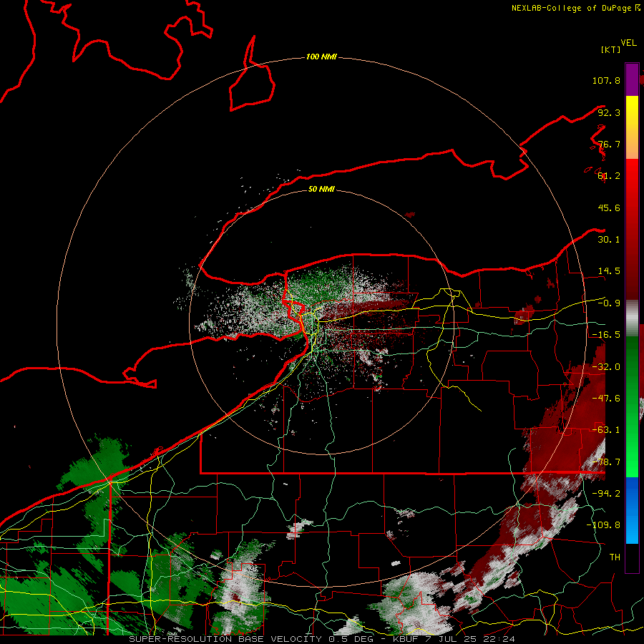Click the "50 NMI" range ring label
The width and height of the screenshot is (644, 644).
point(321,189)
